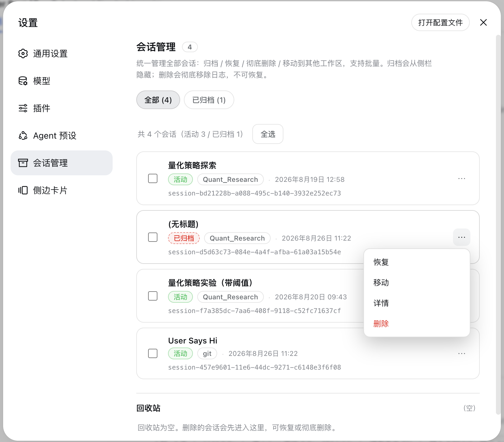This screenshot has width=504, height=442.
Task: Click the archive box icon beside 会话管理
Action: tap(23, 163)
